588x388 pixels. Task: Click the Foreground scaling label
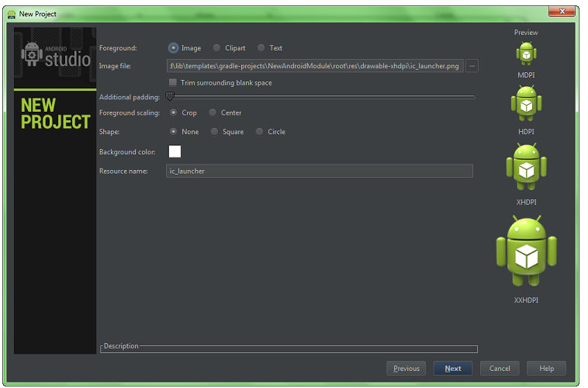click(130, 113)
